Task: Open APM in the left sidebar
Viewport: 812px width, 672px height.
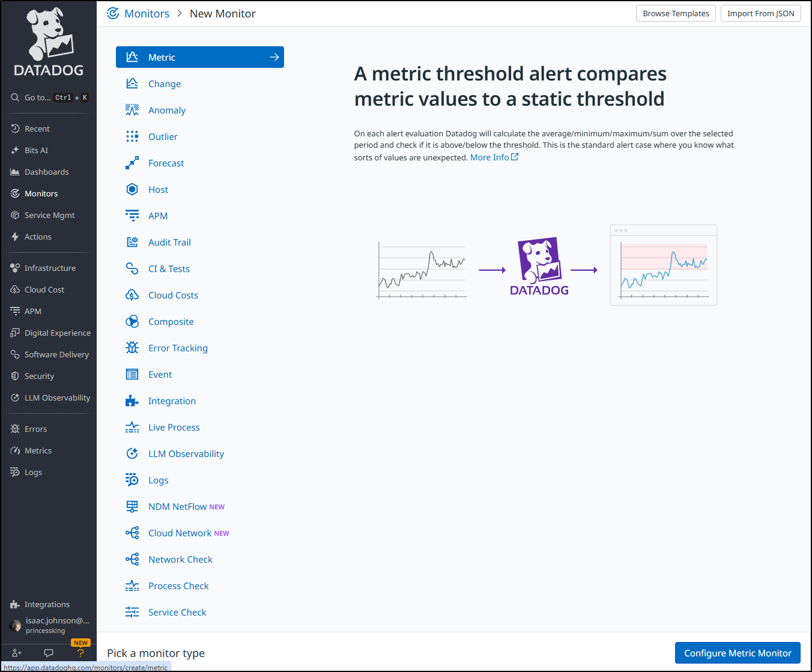Action: click(49, 311)
